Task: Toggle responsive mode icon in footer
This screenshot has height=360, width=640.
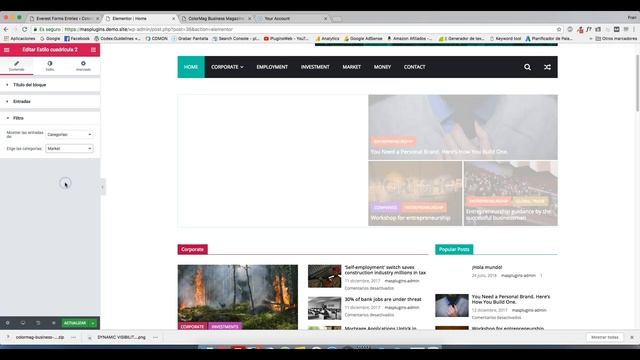Action: (23, 323)
